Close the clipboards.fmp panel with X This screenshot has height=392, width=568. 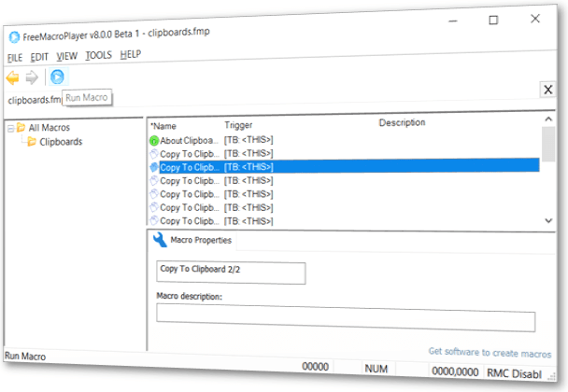coord(548,90)
